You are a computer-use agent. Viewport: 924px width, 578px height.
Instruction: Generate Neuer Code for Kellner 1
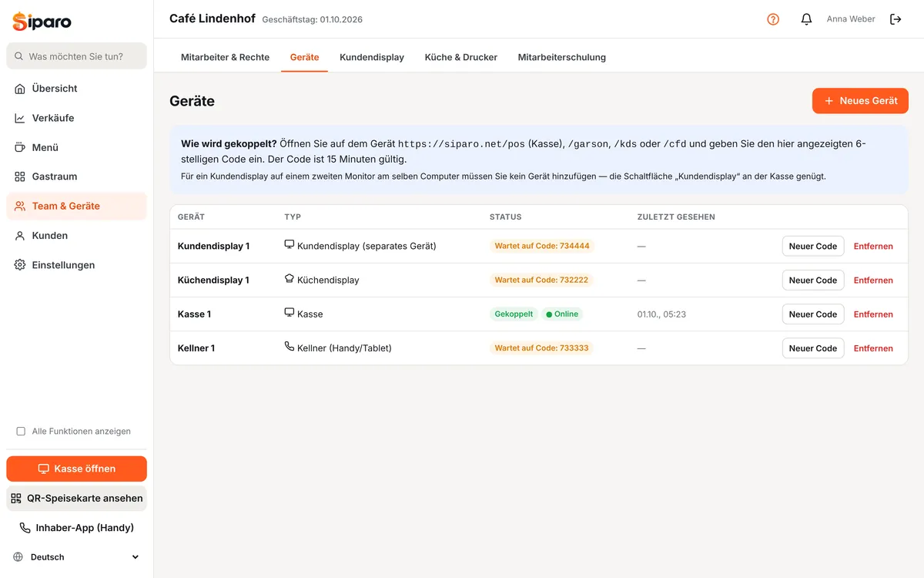click(813, 348)
